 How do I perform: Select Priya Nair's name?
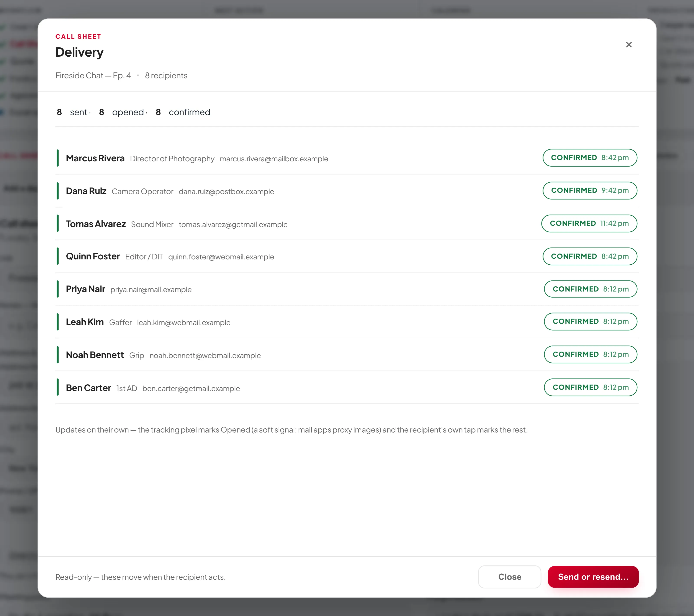(85, 289)
